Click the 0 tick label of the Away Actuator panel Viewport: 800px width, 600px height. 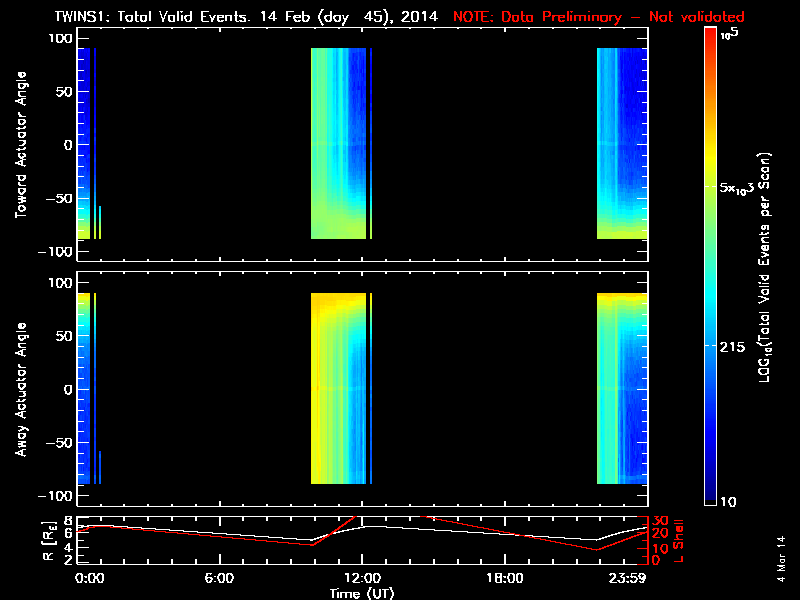click(68, 389)
